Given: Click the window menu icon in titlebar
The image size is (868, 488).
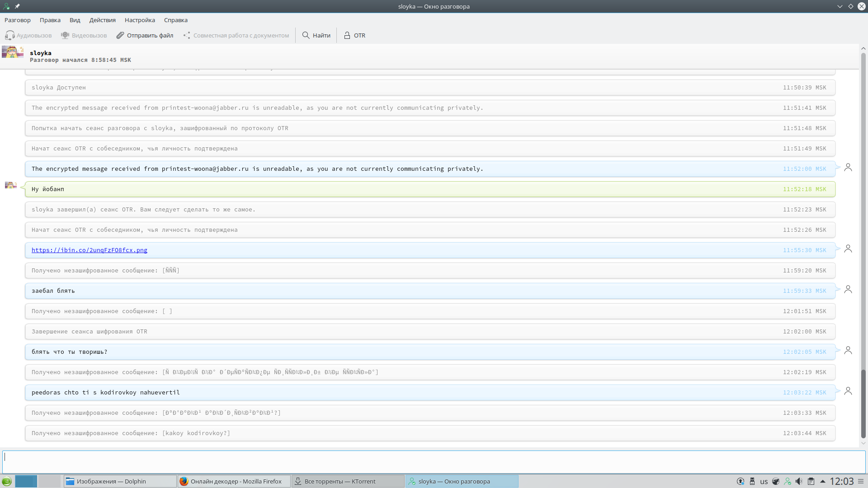Looking at the screenshot, I should click(6, 6).
